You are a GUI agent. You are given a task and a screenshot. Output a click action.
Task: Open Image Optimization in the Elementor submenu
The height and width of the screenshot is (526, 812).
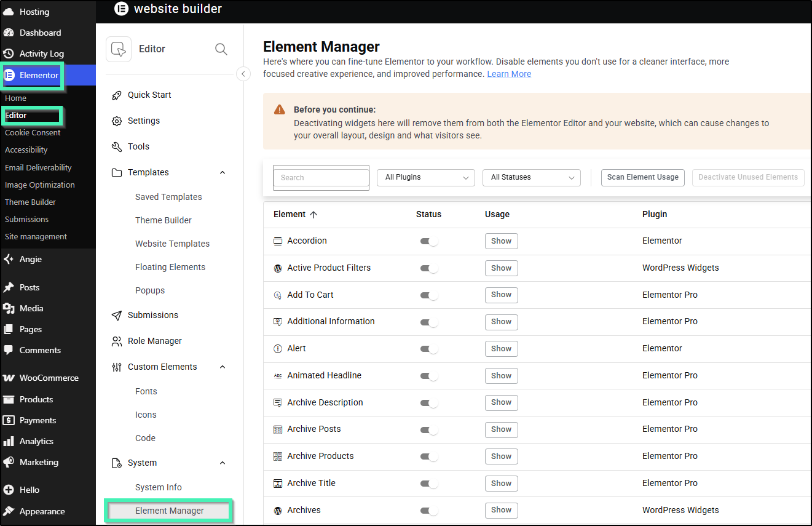[x=40, y=185]
